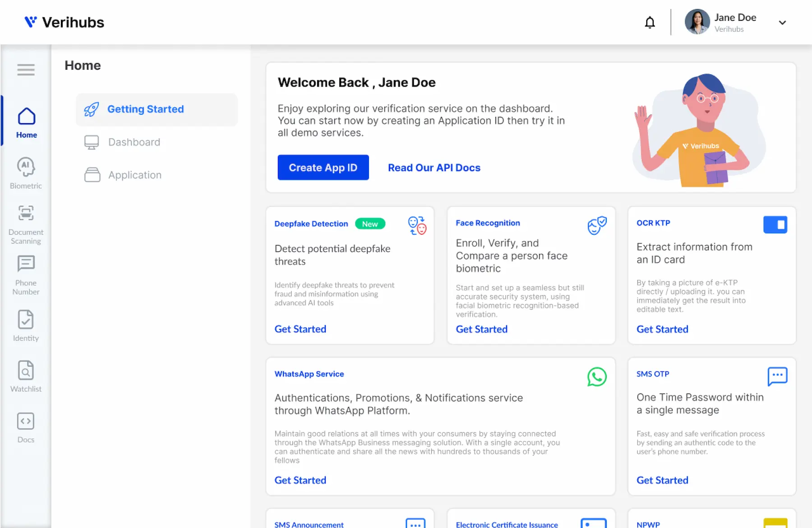This screenshot has width=812, height=528.
Task: Click the Face Recognition face icon
Action: [x=596, y=226]
